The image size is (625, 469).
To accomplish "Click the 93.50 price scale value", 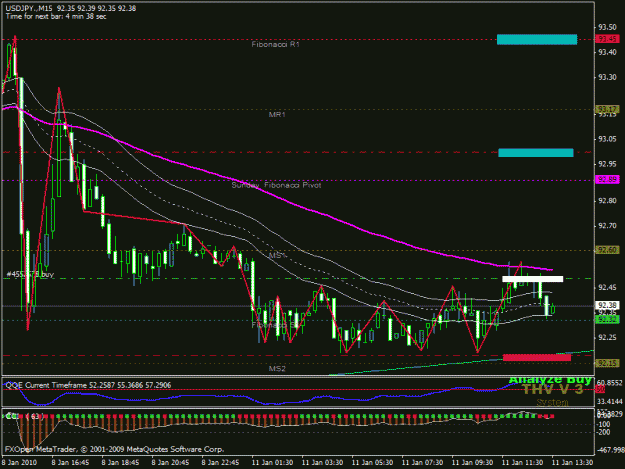I will (607, 27).
